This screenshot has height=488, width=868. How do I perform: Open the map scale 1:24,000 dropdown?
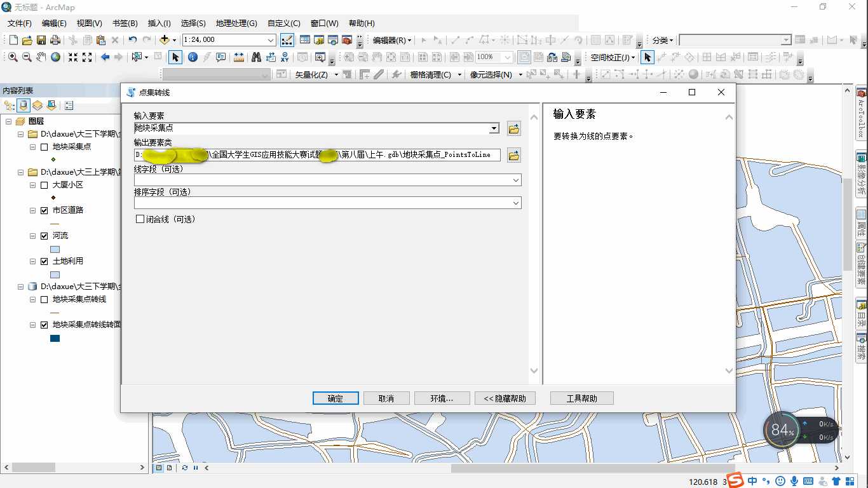[271, 40]
